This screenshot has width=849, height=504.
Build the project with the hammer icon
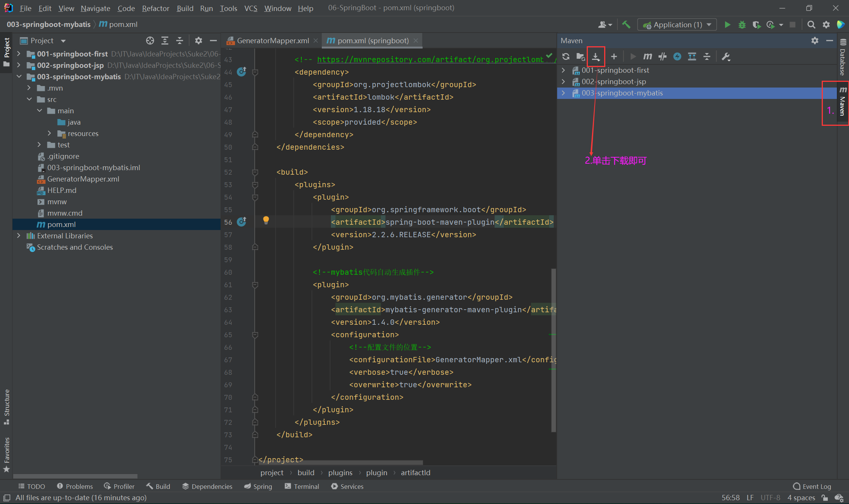tap(626, 24)
